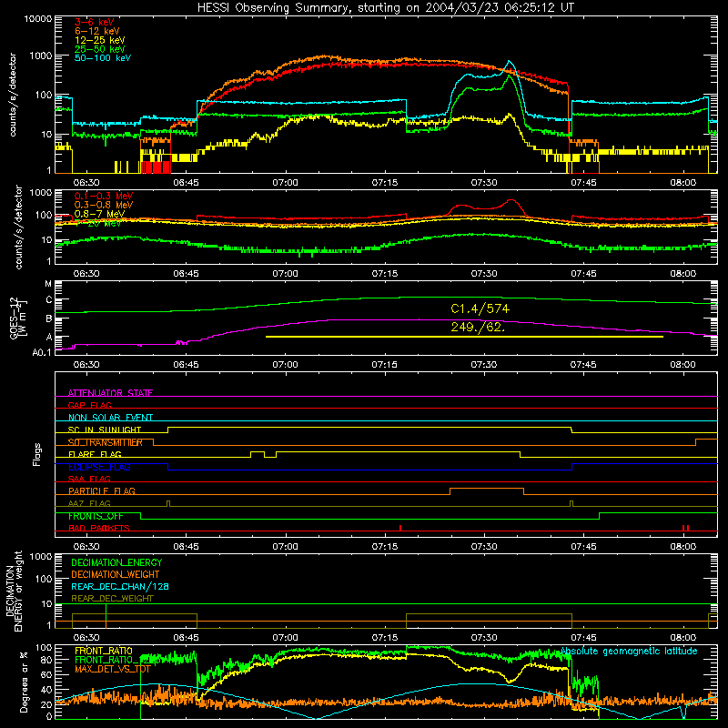Click the Absolute geomagnetic latitude label
Screen dimensions: 728x728
click(x=629, y=651)
